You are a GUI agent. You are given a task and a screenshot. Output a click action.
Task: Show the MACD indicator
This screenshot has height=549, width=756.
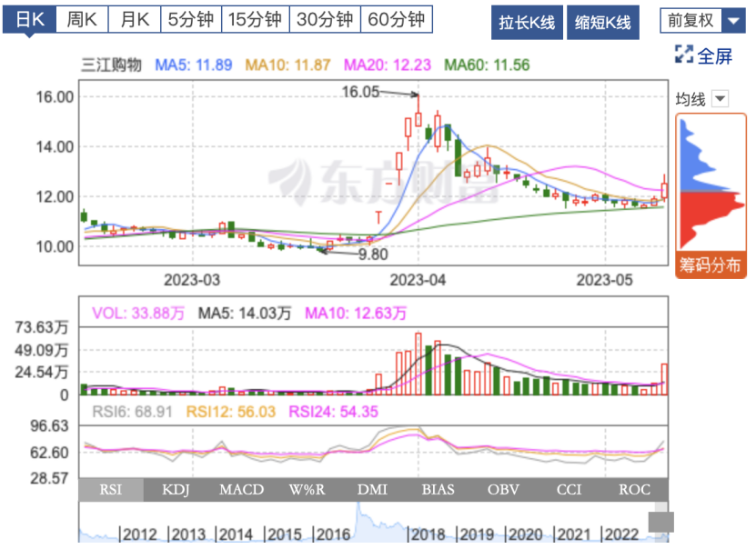(242, 490)
